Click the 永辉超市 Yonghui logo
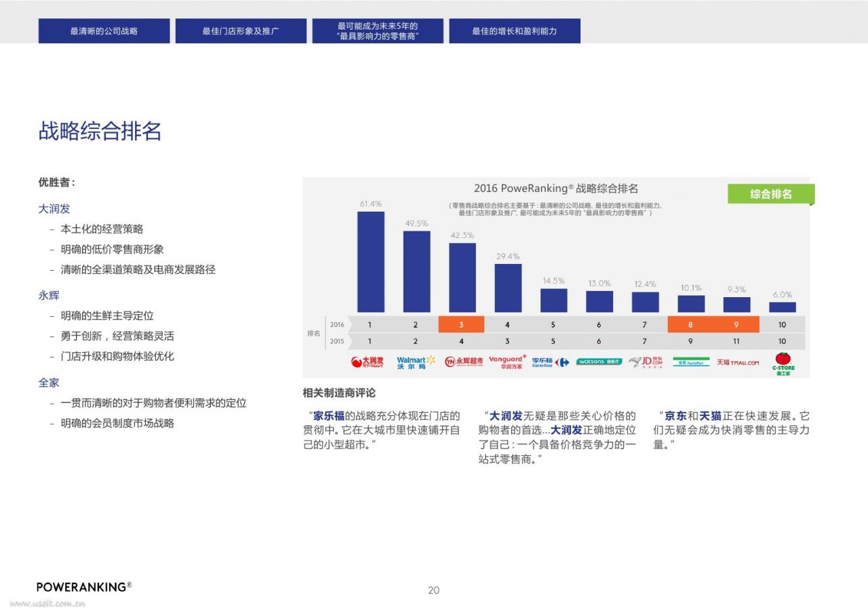This screenshot has height=614, width=868. [464, 362]
